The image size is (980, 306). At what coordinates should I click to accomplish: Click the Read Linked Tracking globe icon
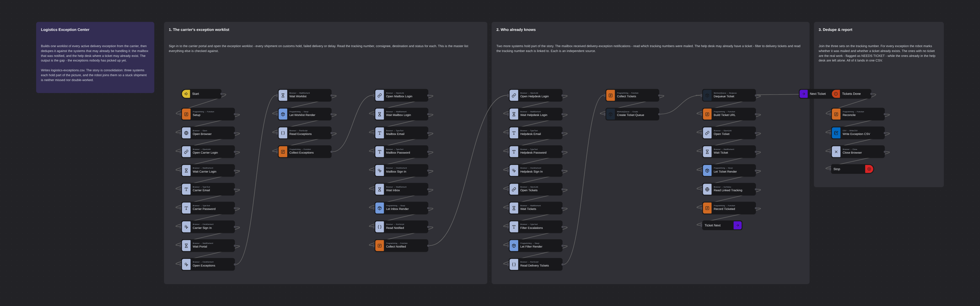pyautogui.click(x=707, y=189)
